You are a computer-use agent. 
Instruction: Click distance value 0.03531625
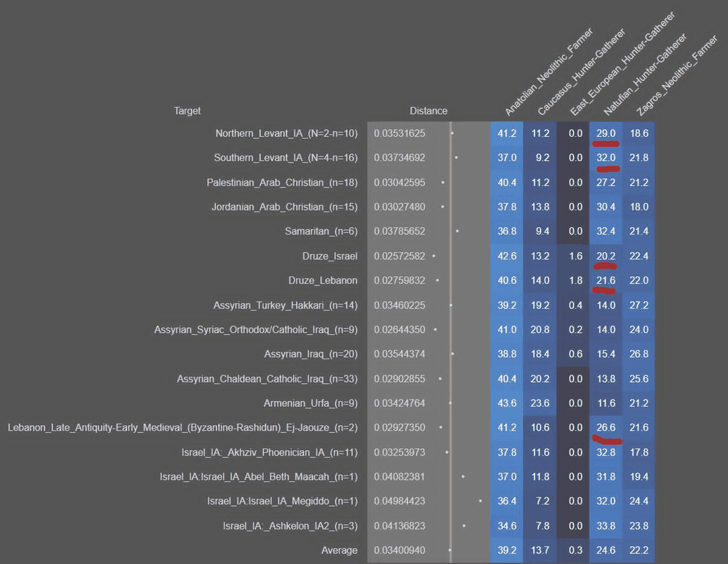(x=399, y=133)
